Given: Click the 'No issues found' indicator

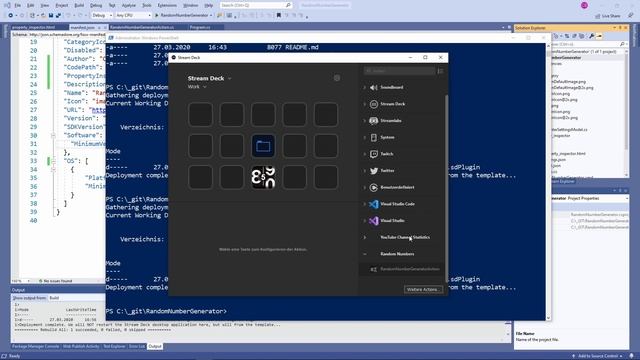Looking at the screenshot, I should click(x=56, y=281).
